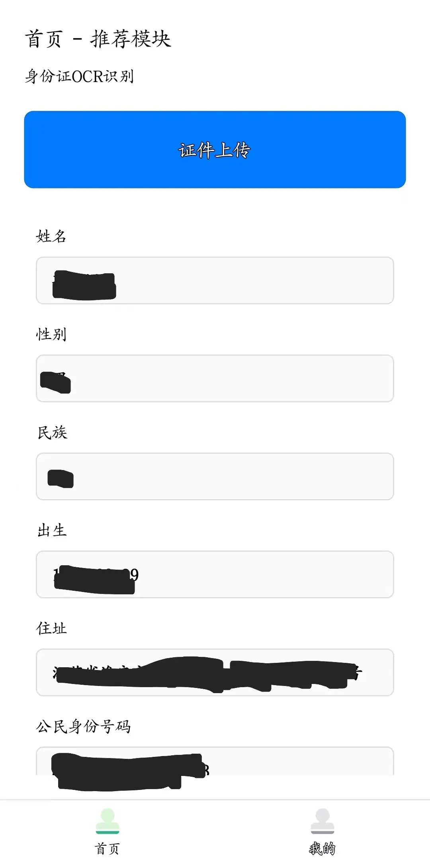Click the 出生 field label

(52, 530)
